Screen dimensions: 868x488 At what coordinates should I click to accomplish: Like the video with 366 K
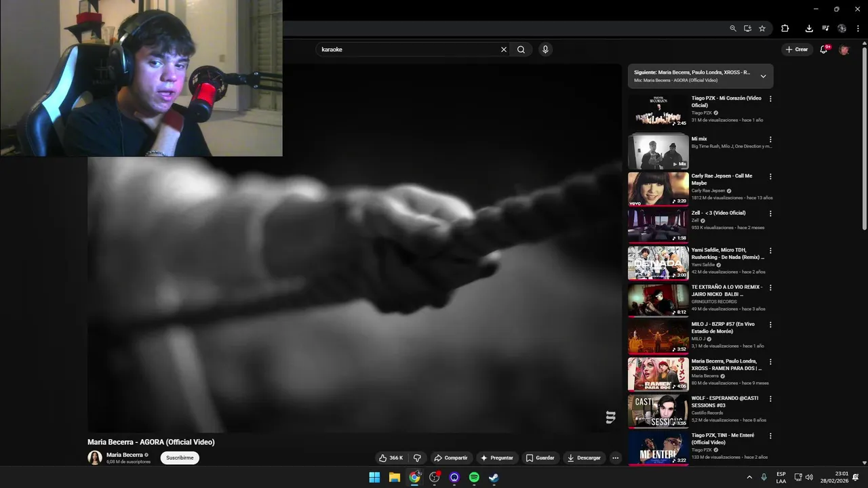coord(391,458)
